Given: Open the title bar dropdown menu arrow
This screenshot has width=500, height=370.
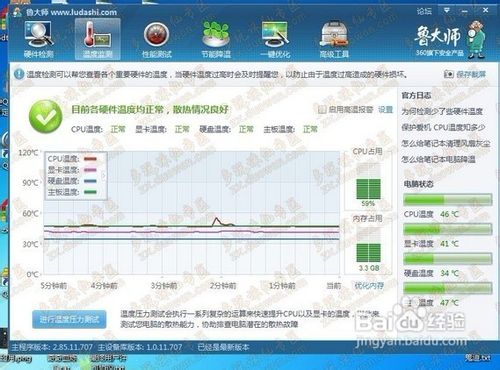Looking at the screenshot, I should (446, 10).
